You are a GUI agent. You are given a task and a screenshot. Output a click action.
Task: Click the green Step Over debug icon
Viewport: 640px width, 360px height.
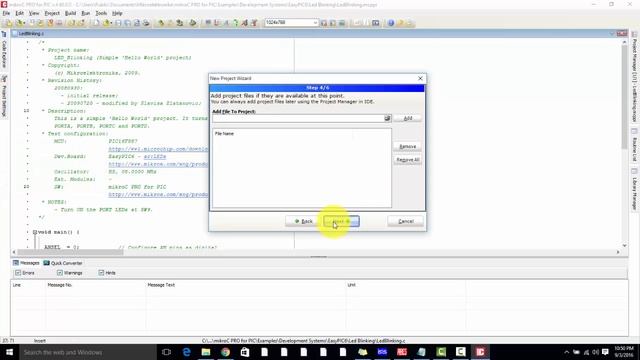[236, 23]
